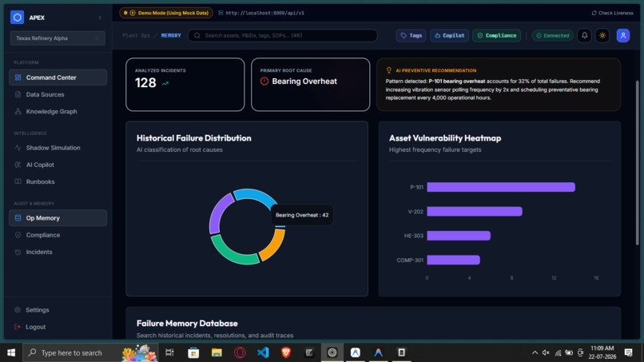The height and width of the screenshot is (362, 644).
Task: Click the Logout arrow icon
Action: coord(18,327)
